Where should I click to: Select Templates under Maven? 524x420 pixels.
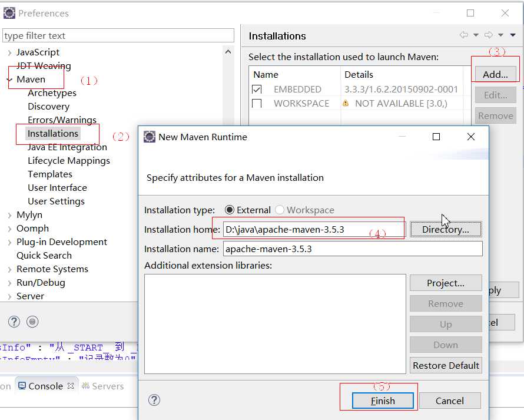[x=50, y=174]
